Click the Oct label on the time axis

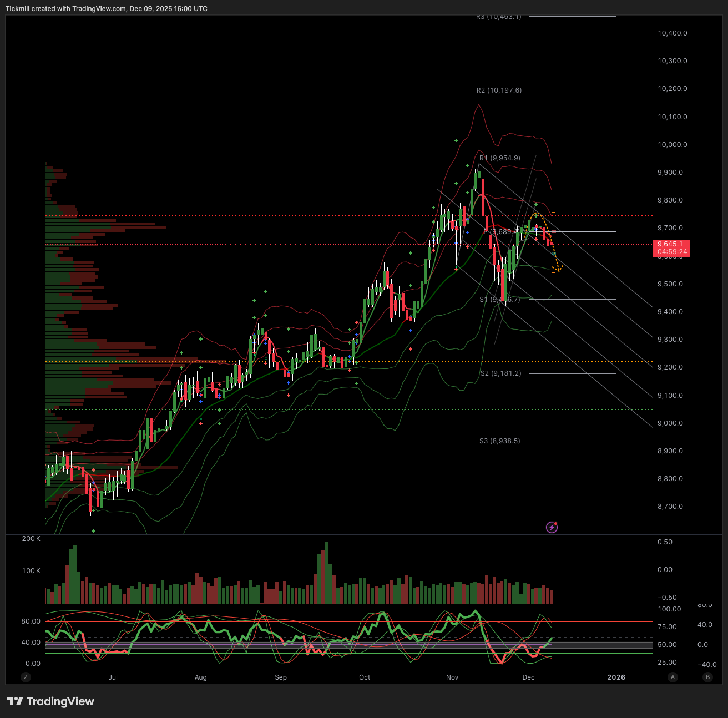pos(365,677)
